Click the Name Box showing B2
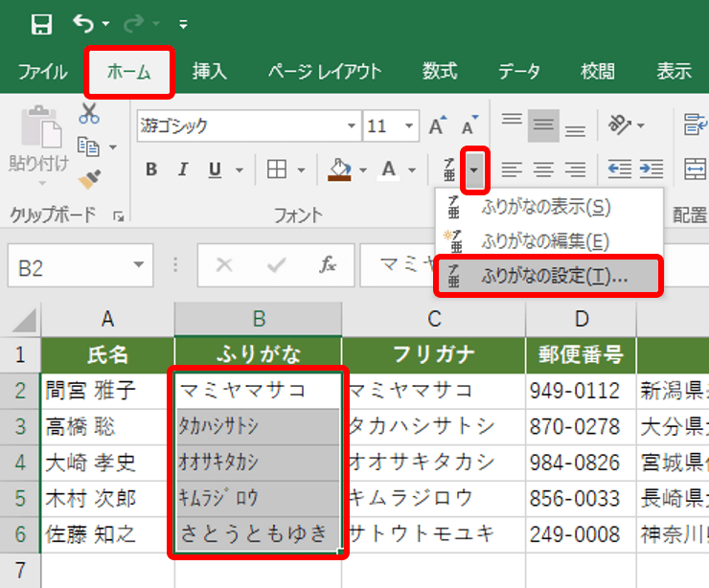This screenshot has width=709, height=588. point(68,266)
